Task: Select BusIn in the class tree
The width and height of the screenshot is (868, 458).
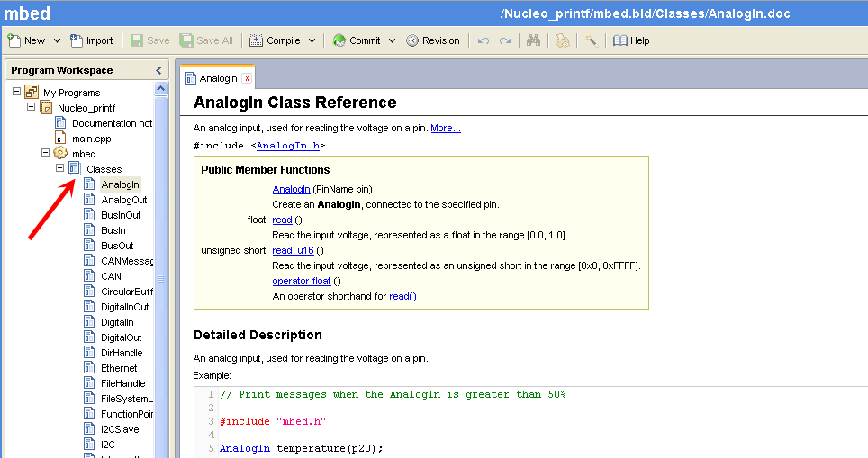Action: click(113, 230)
